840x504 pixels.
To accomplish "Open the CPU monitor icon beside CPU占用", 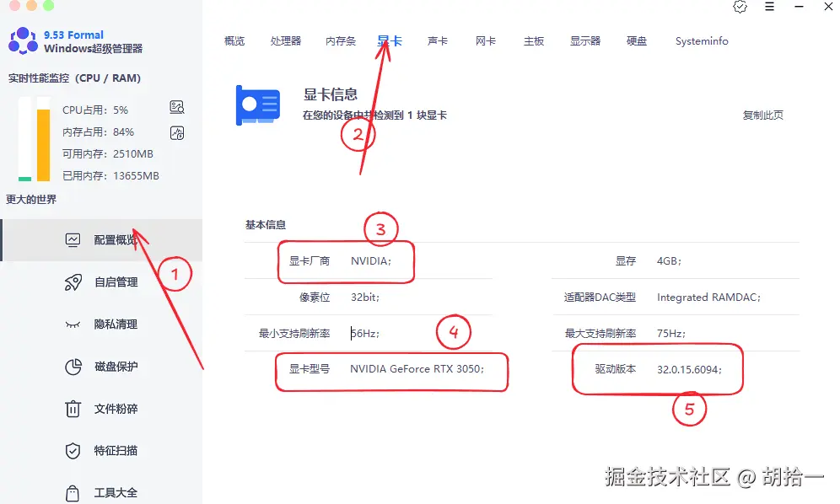I will coord(177,107).
